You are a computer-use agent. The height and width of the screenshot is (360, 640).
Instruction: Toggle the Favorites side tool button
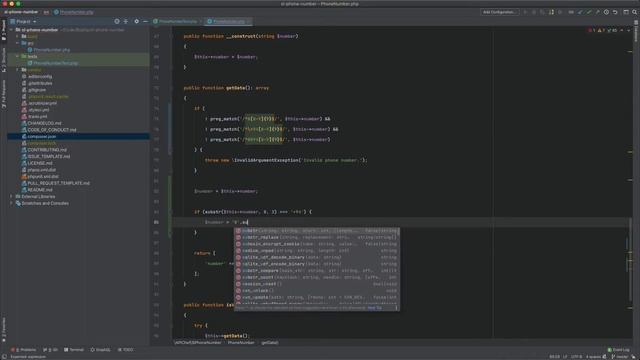[x=4, y=330]
